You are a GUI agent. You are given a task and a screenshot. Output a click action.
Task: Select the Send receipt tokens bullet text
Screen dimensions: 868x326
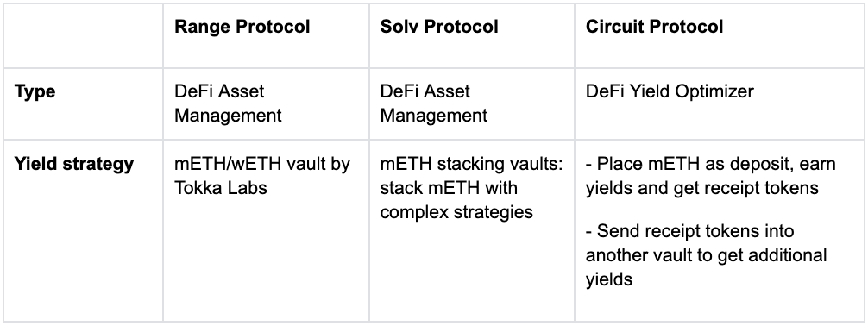[x=707, y=254]
